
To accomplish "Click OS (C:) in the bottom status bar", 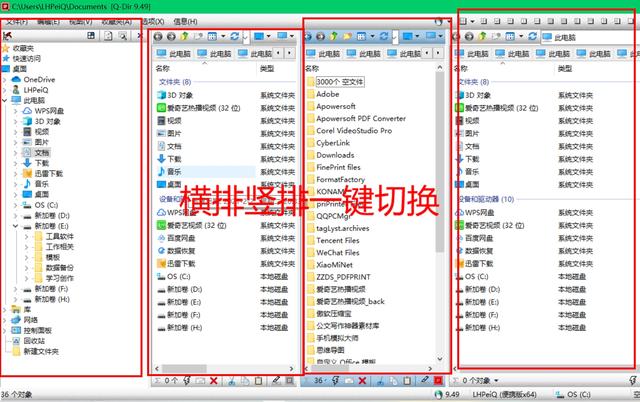I will pyautogui.click(x=573, y=395).
